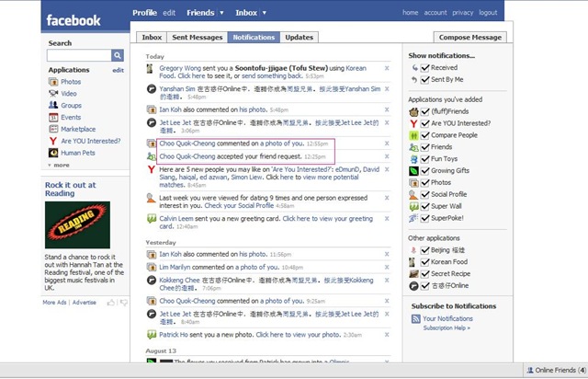Dismiss the Lim Marilyn comment notification

(x=387, y=267)
